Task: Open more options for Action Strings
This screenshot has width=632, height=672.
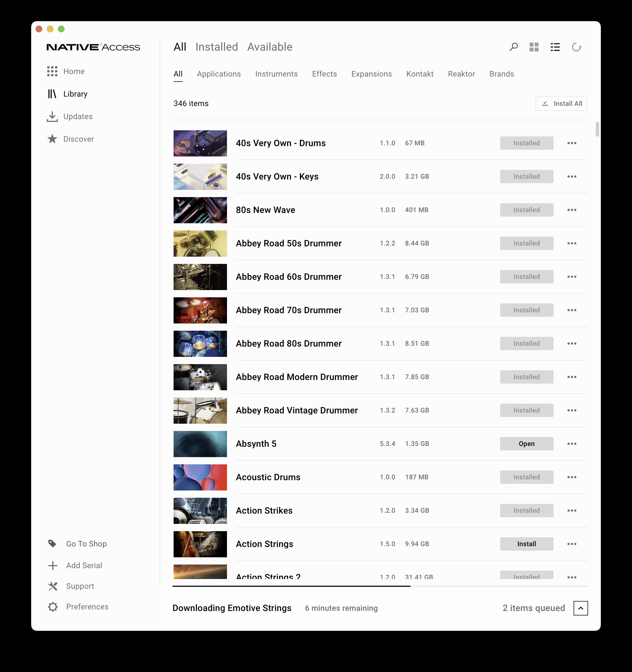Action: click(x=572, y=544)
